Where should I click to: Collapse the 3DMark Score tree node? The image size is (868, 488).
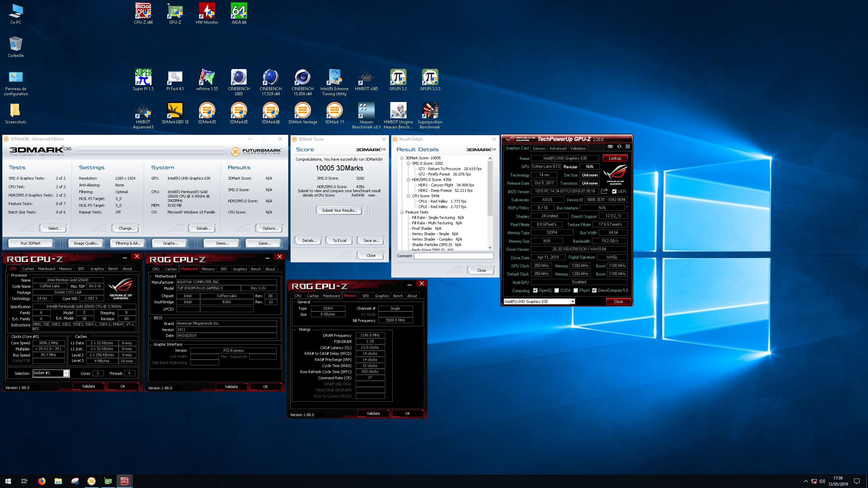tap(402, 158)
